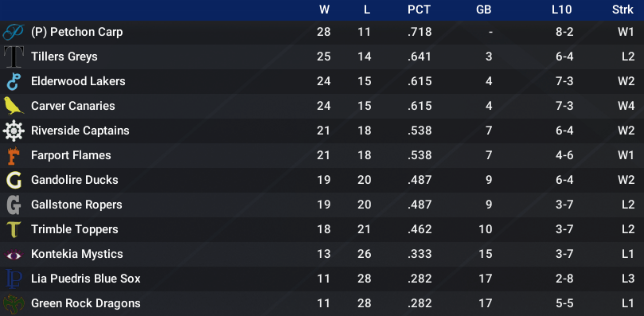Sort standings by the GB column header

(x=483, y=10)
